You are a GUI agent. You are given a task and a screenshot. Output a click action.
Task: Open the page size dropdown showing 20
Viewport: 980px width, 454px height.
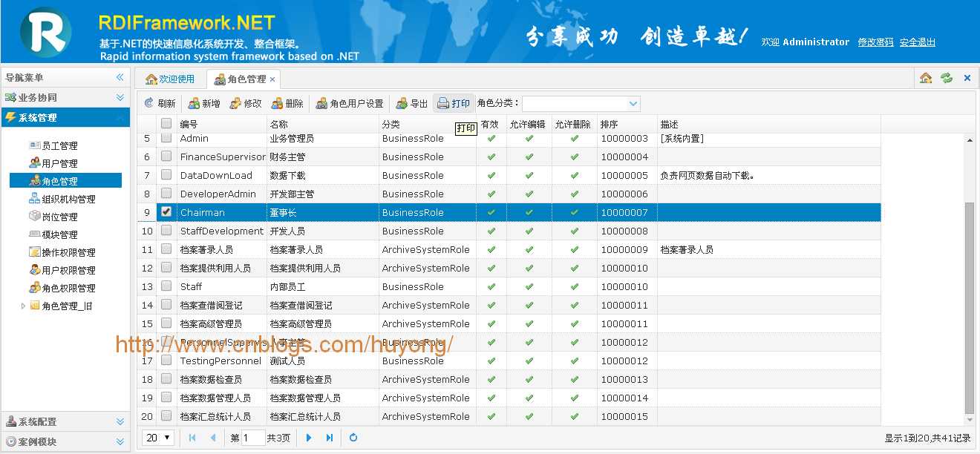[x=158, y=438]
